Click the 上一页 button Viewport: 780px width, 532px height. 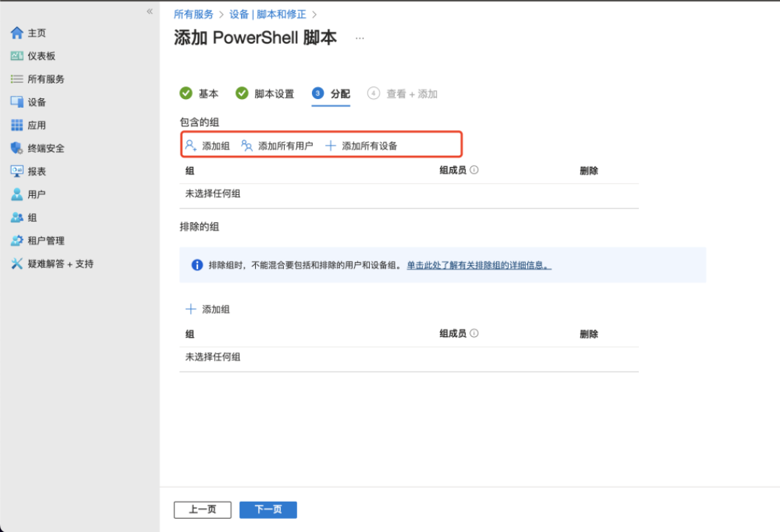203,510
